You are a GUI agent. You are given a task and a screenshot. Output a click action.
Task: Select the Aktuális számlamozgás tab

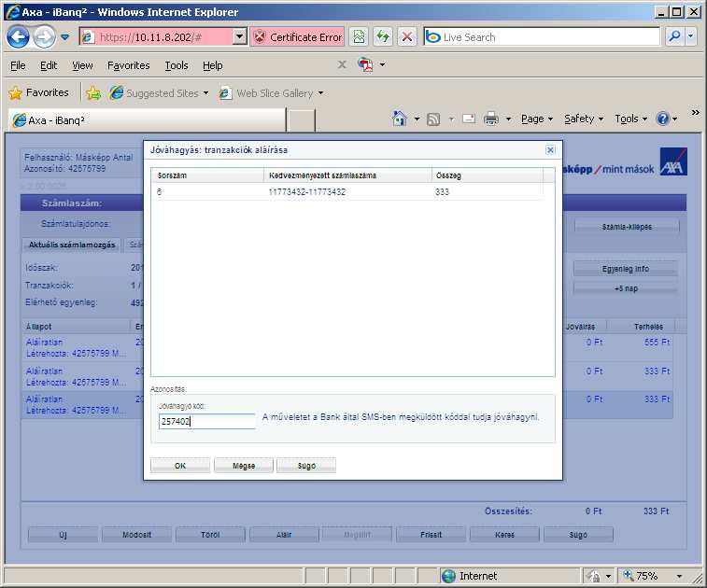click(x=72, y=245)
